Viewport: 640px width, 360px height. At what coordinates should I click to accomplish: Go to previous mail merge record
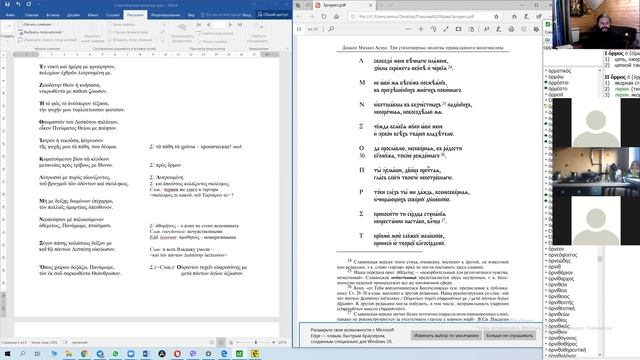click(x=209, y=25)
